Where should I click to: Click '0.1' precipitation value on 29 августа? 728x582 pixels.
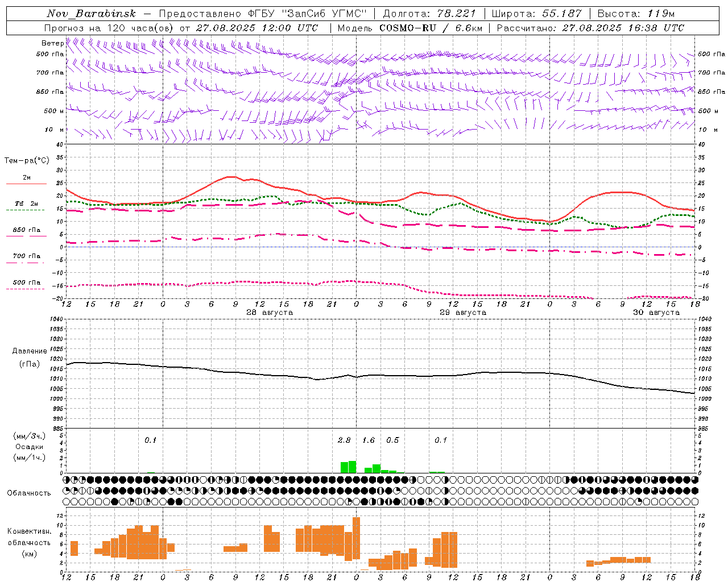click(441, 440)
